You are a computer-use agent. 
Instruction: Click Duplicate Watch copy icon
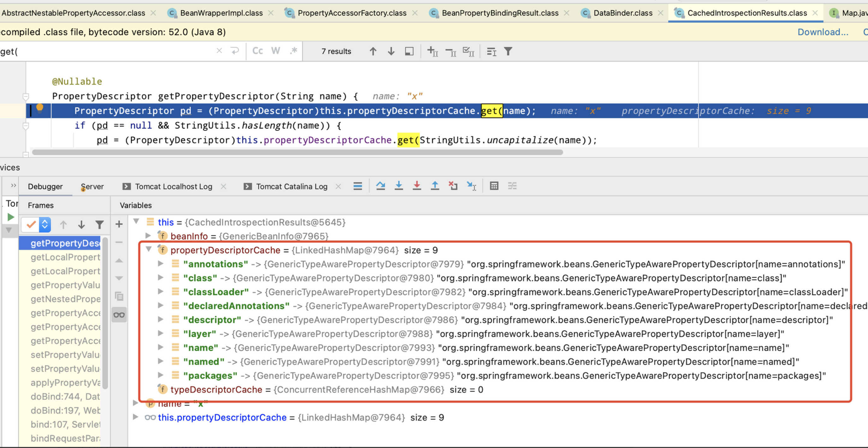tap(119, 296)
